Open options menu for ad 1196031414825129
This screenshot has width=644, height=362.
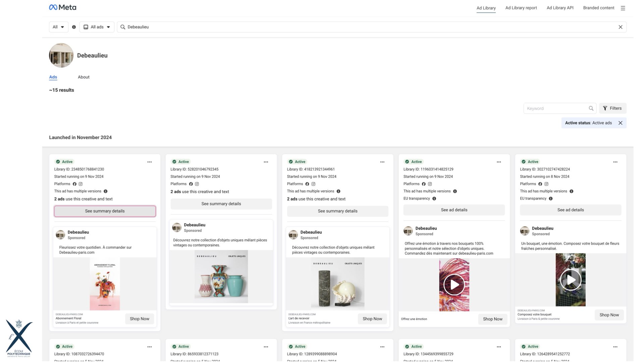[x=499, y=162]
